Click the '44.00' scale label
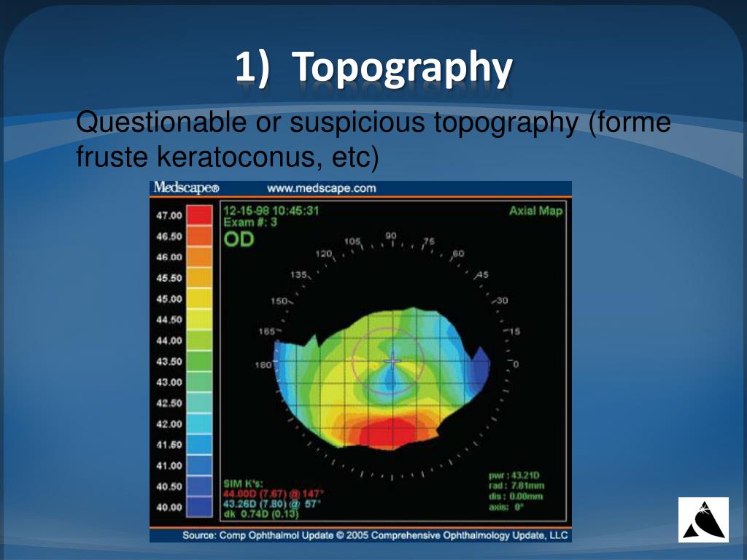 click(169, 341)
